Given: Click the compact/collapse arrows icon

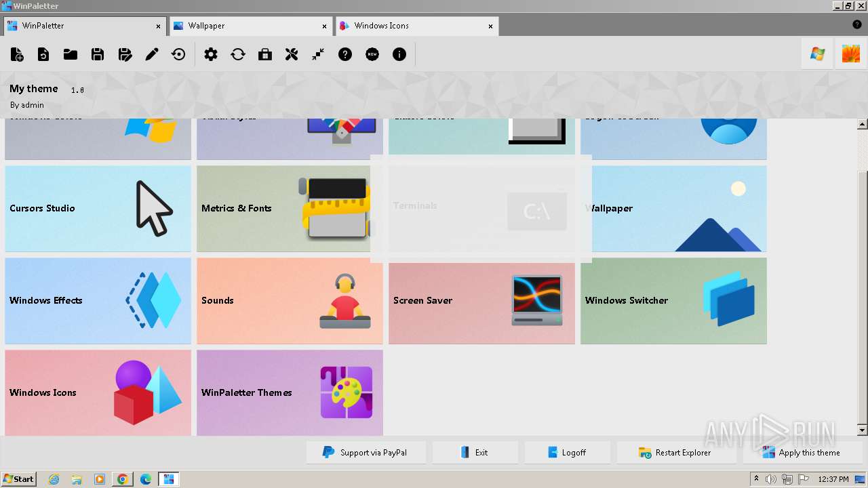Looking at the screenshot, I should tap(318, 54).
